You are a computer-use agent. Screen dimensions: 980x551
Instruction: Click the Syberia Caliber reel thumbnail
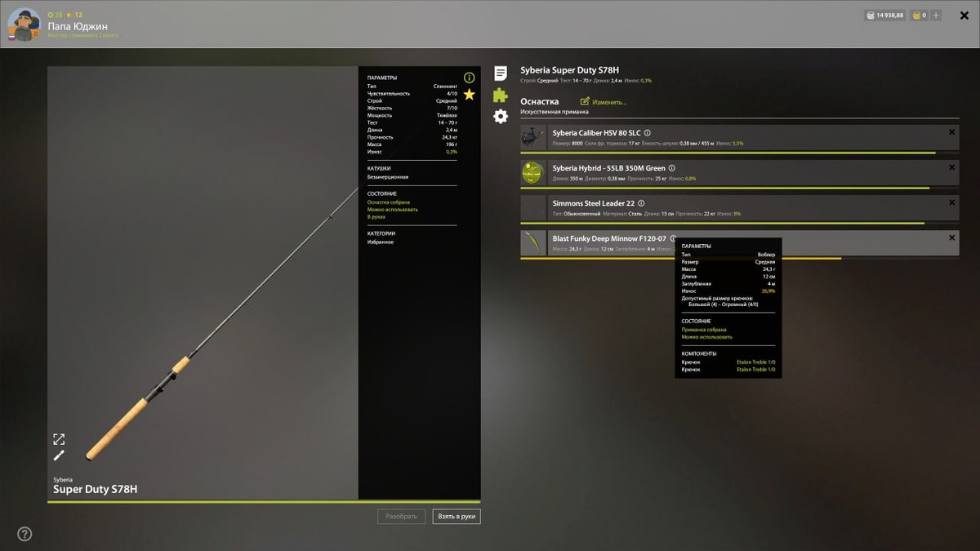coord(533,137)
